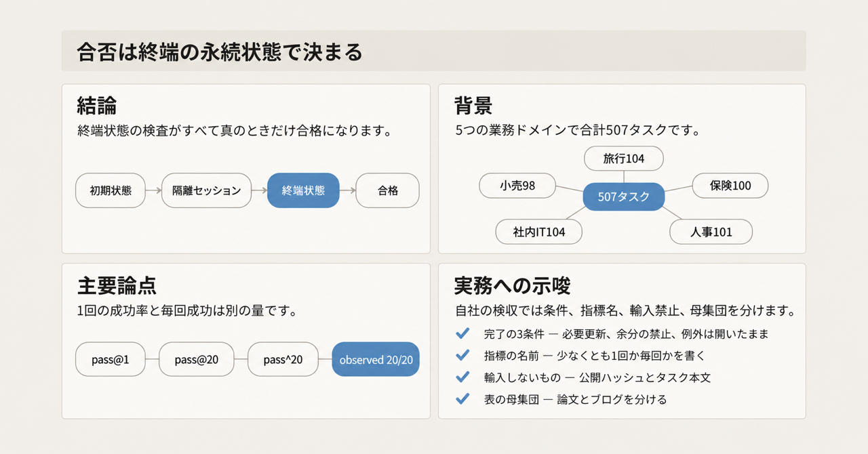
Task: Click the 人事101 node
Action: click(711, 232)
